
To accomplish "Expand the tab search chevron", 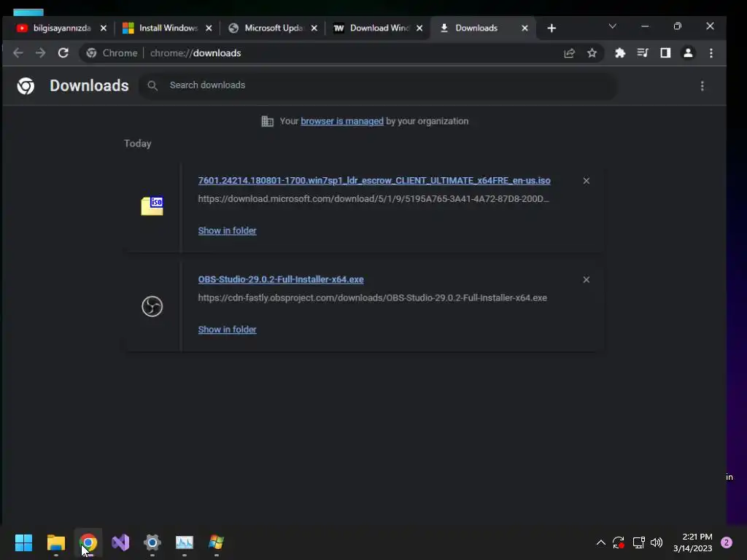I will [612, 26].
